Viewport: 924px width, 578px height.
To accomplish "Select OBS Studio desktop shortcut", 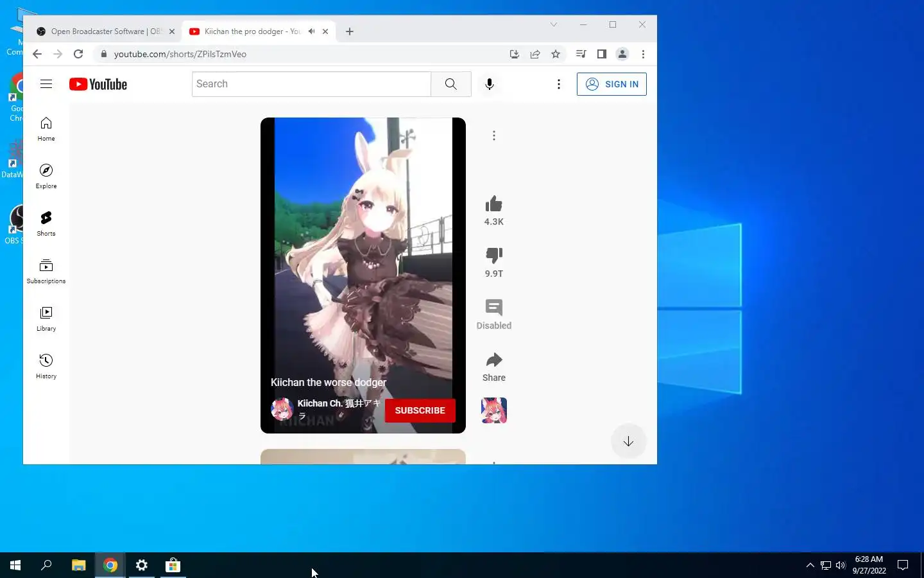I will tap(14, 224).
